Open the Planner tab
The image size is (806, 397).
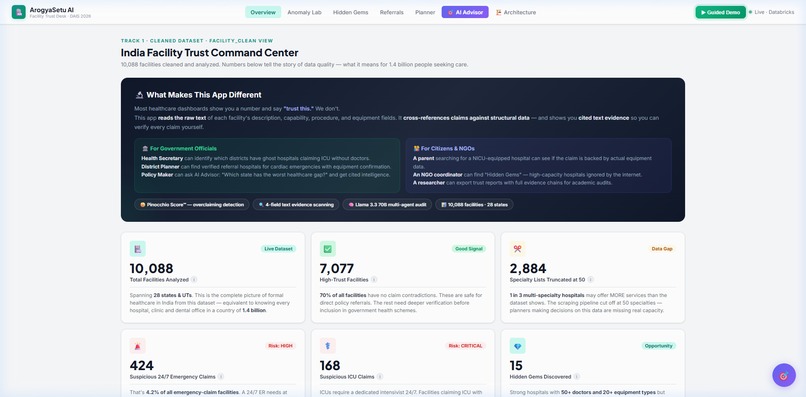pos(425,12)
